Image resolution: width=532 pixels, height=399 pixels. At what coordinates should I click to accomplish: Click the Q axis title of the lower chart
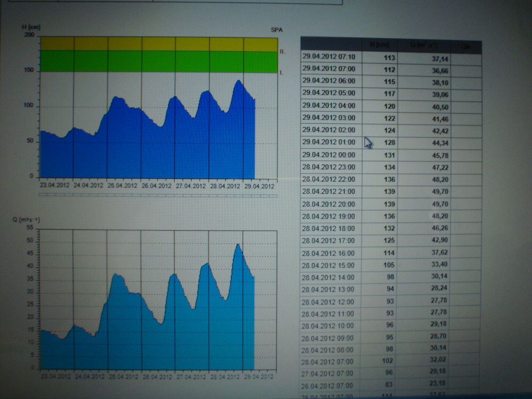(30, 220)
